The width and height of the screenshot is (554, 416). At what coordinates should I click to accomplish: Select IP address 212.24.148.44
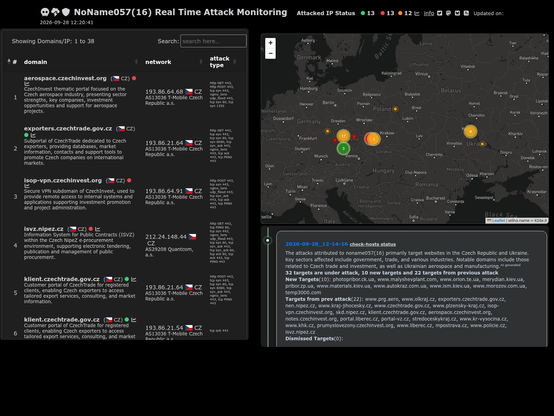click(x=166, y=236)
